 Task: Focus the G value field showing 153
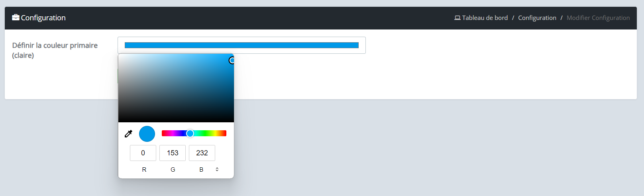click(x=173, y=153)
